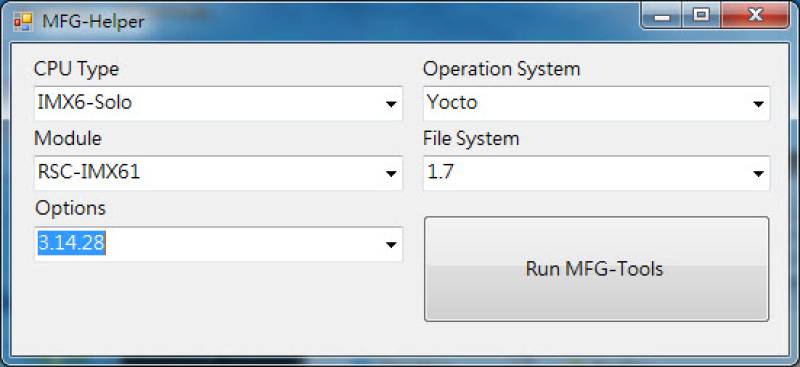Click the 1.7 File System value

pyautogui.click(x=440, y=173)
